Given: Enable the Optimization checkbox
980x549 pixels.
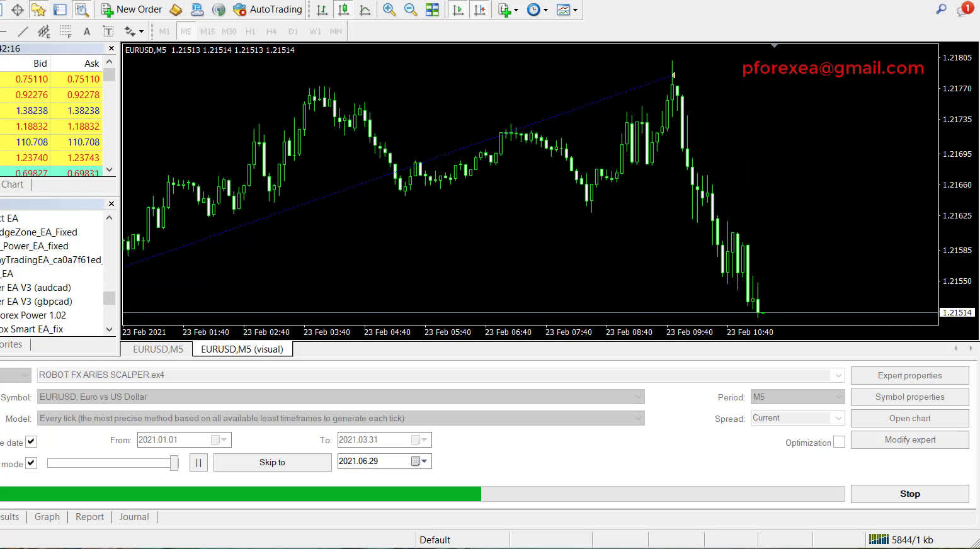Looking at the screenshot, I should click(840, 441).
